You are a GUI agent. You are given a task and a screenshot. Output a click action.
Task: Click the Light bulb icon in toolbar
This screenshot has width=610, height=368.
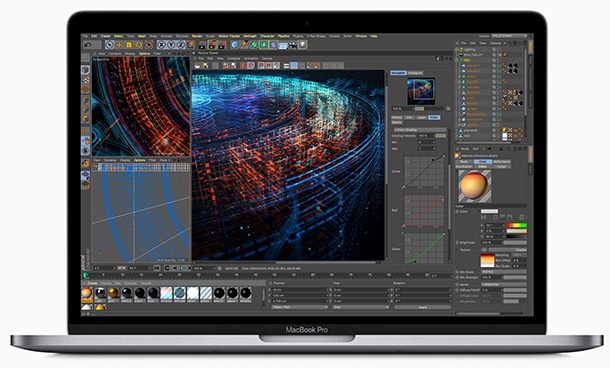tap(303, 45)
